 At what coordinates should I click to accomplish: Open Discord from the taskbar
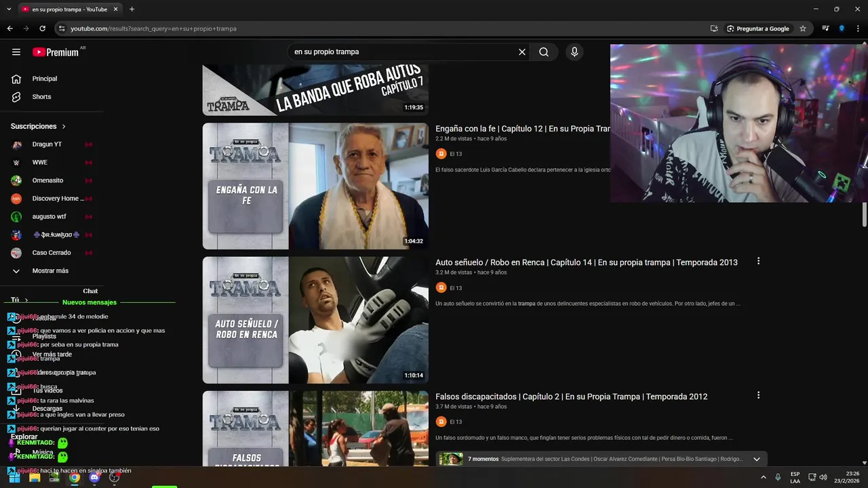[x=94, y=477]
